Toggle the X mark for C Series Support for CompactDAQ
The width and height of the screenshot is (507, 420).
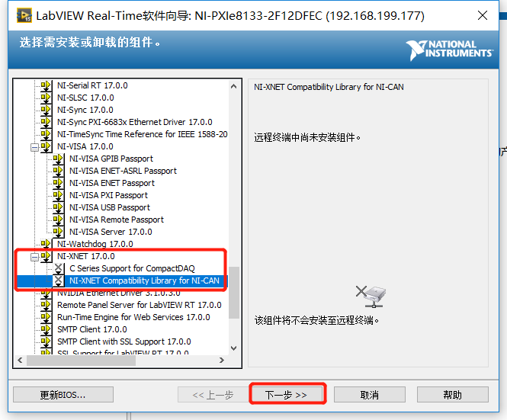(x=58, y=268)
